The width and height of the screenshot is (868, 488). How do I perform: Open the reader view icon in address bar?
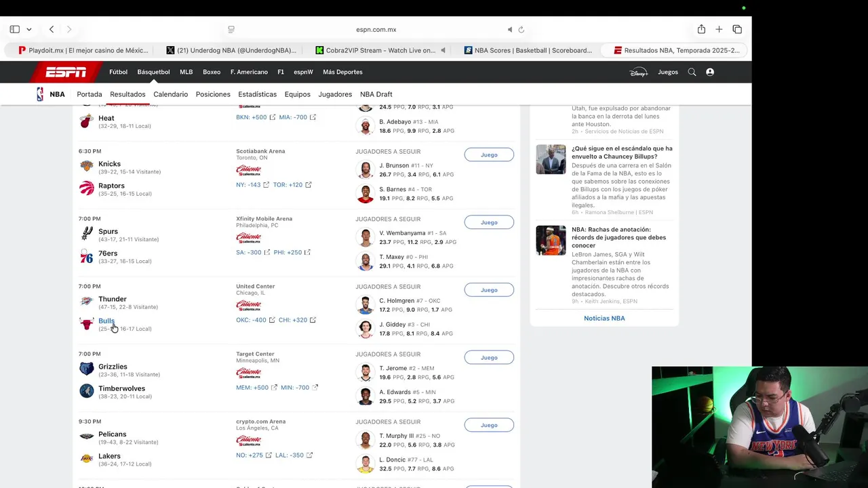pyautogui.click(x=231, y=29)
